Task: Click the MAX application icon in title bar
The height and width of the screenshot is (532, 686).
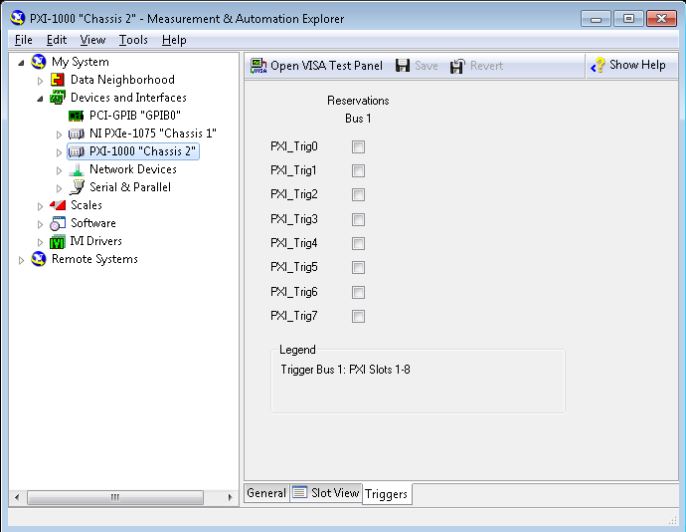Action: coord(18,18)
